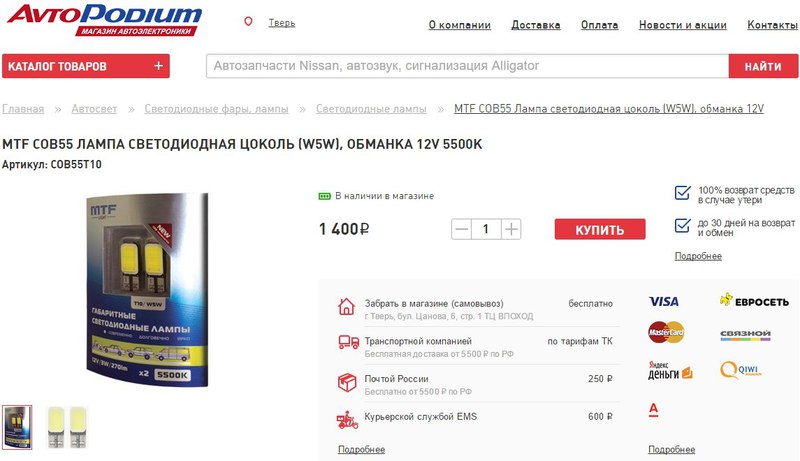Open the Доставка menu item

coord(536,24)
